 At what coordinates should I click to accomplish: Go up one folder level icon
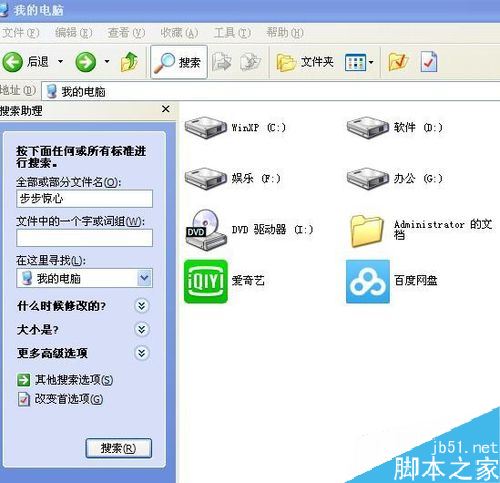coord(129,62)
